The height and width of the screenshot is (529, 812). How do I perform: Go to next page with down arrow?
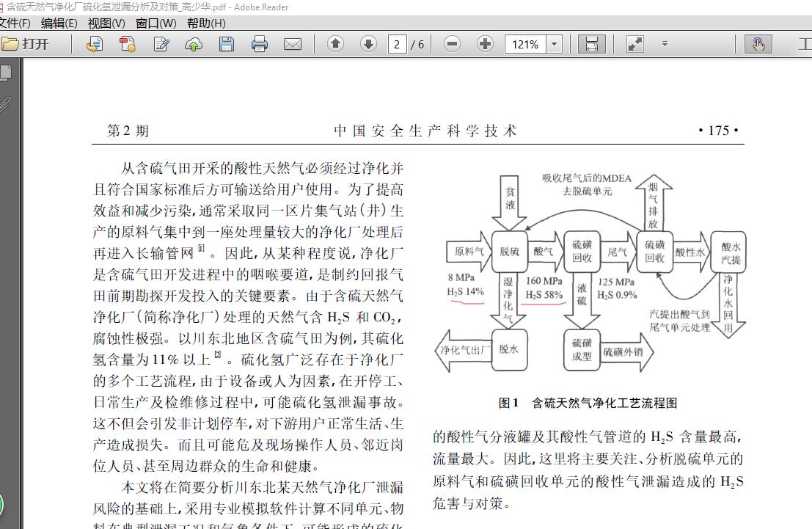(x=369, y=44)
